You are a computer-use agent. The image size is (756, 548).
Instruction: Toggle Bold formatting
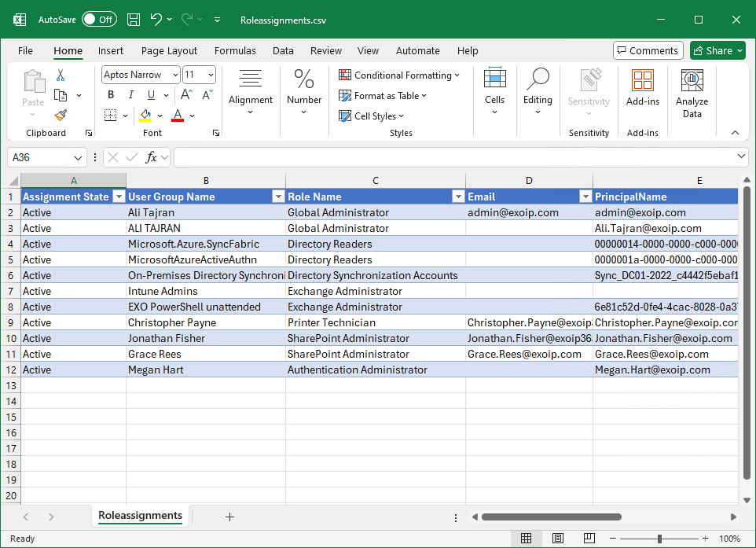111,95
